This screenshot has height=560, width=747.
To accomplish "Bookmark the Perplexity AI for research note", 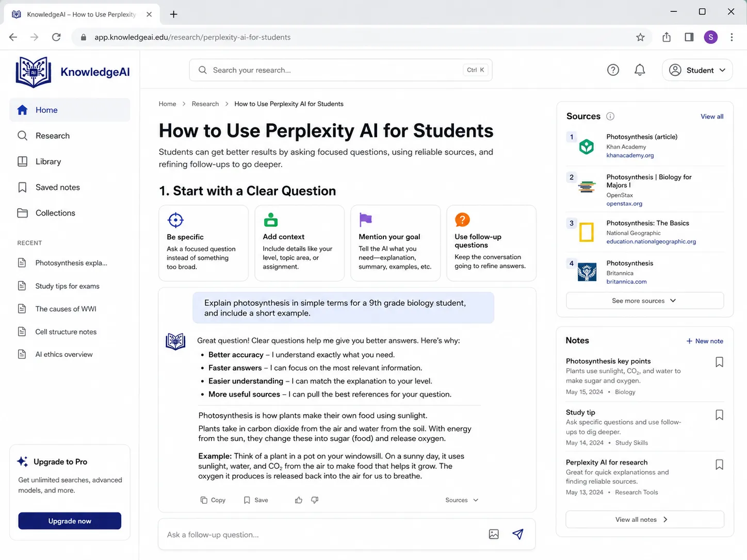I will (719, 465).
